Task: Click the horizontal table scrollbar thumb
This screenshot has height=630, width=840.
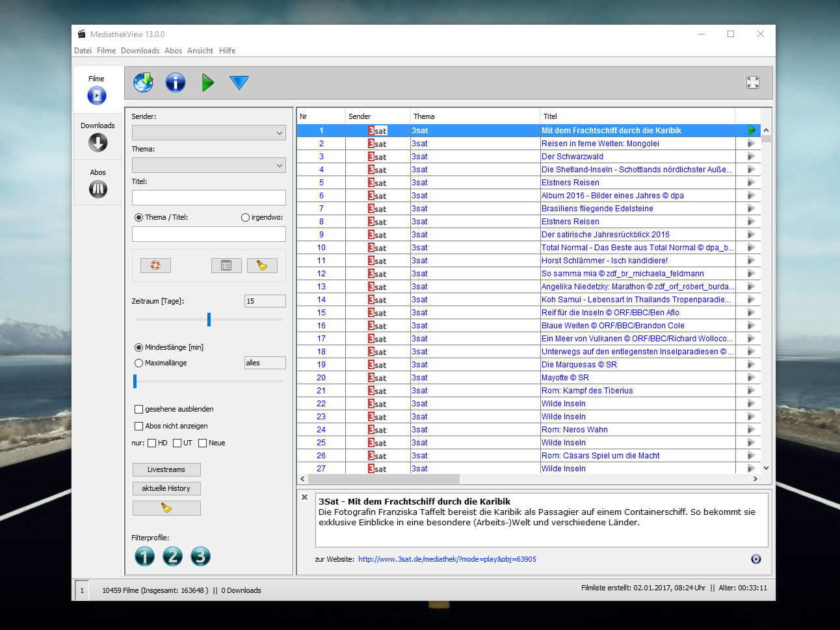Action: tap(384, 479)
